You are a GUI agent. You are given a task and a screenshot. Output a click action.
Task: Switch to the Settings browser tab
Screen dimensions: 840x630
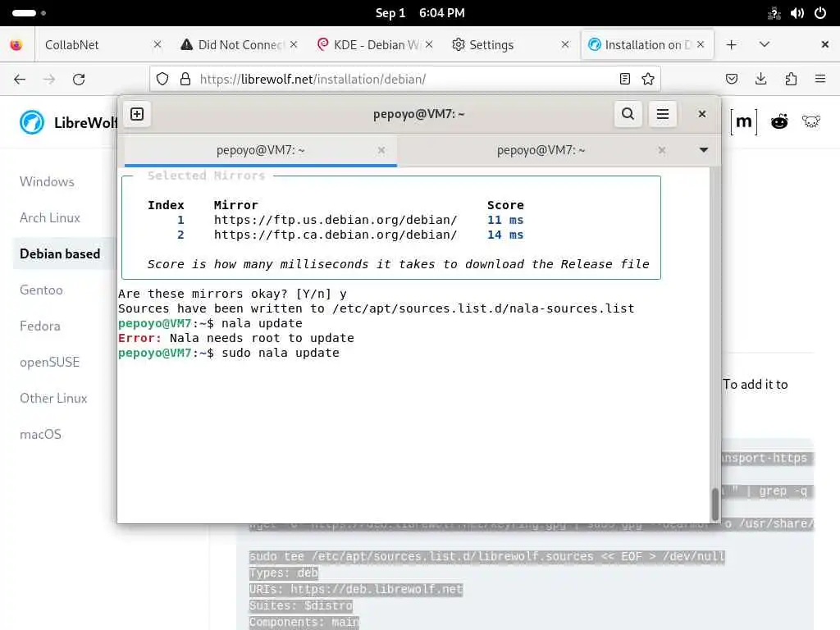[510, 45]
